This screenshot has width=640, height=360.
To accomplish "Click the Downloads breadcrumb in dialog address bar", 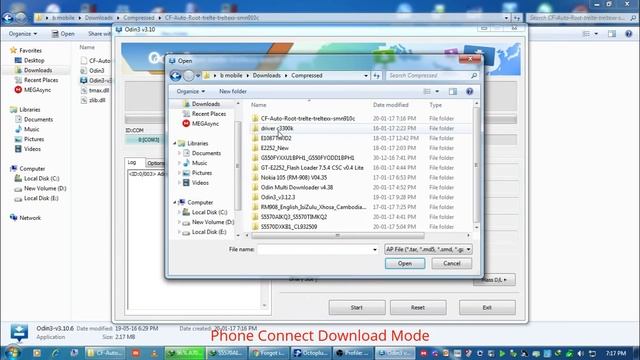I will click(267, 76).
